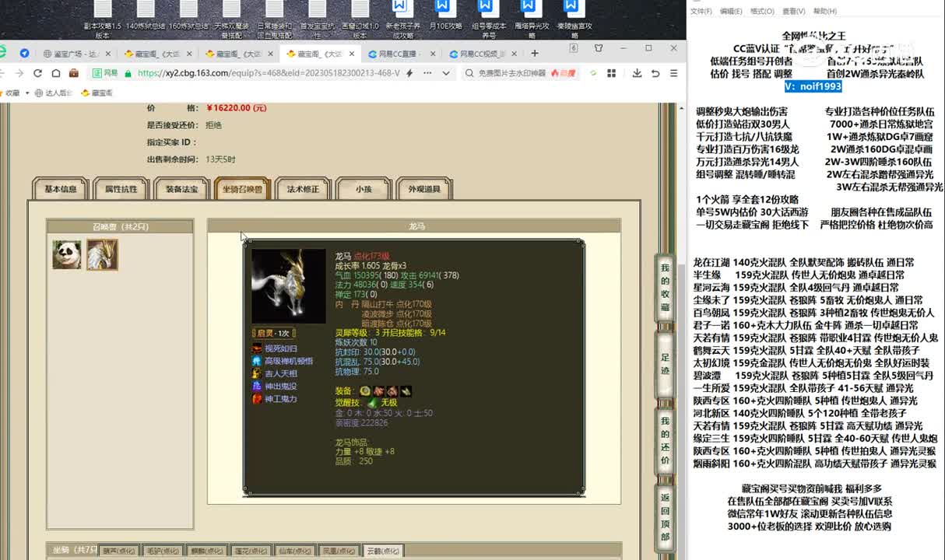The height and width of the screenshot is (560, 945).
Task: Click the briefcase icon in browser toolbar
Action: pyautogui.click(x=74, y=73)
